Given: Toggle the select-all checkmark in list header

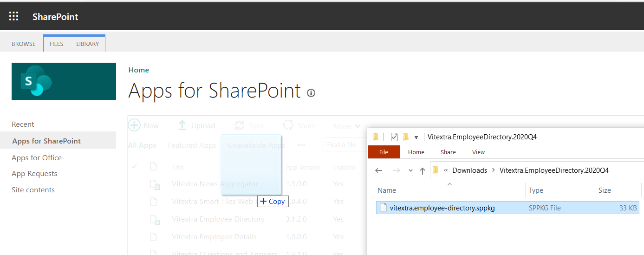Looking at the screenshot, I should [x=135, y=166].
